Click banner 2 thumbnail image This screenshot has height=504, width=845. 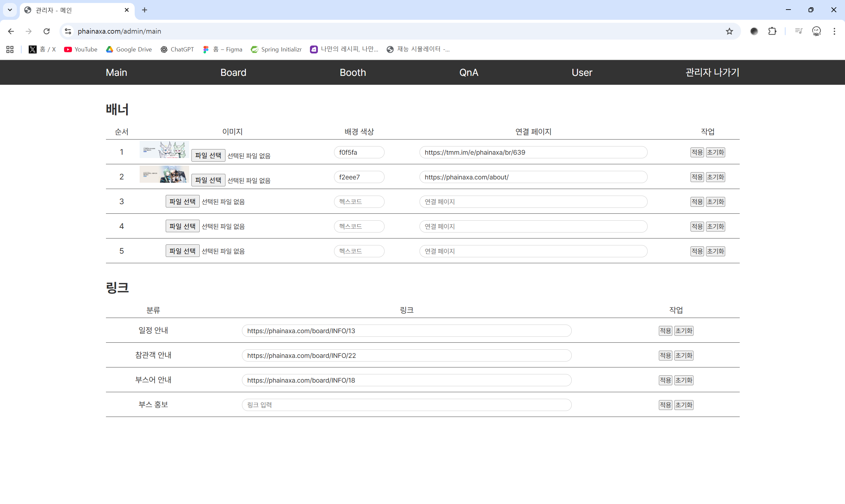(x=164, y=174)
